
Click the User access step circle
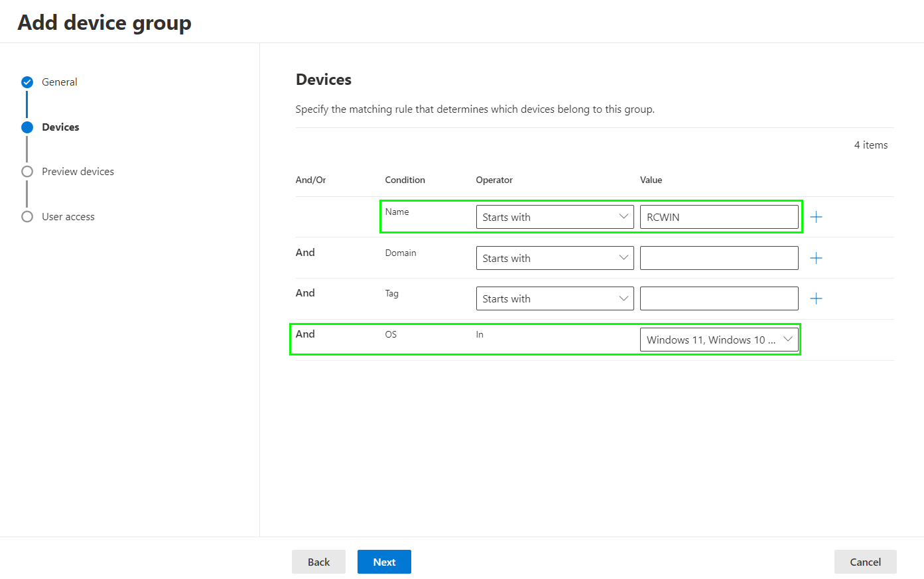pos(27,217)
